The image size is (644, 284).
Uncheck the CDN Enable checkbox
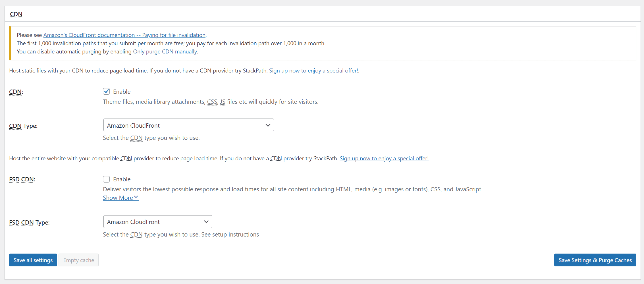106,91
